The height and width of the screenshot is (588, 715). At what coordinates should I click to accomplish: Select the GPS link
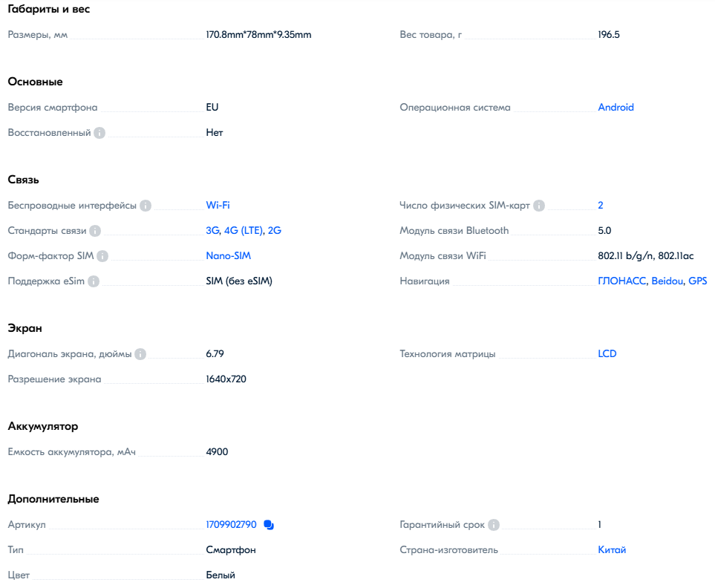(697, 281)
